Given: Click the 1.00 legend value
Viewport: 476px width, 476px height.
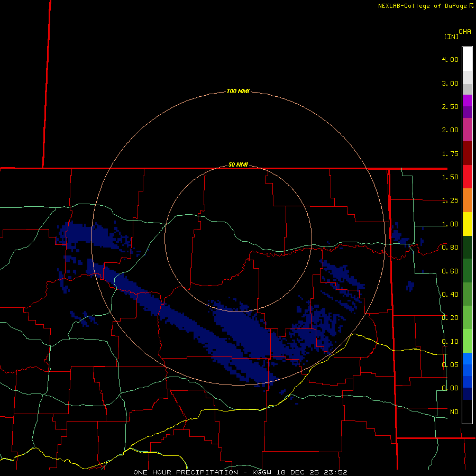Looking at the screenshot, I should pos(450,224).
